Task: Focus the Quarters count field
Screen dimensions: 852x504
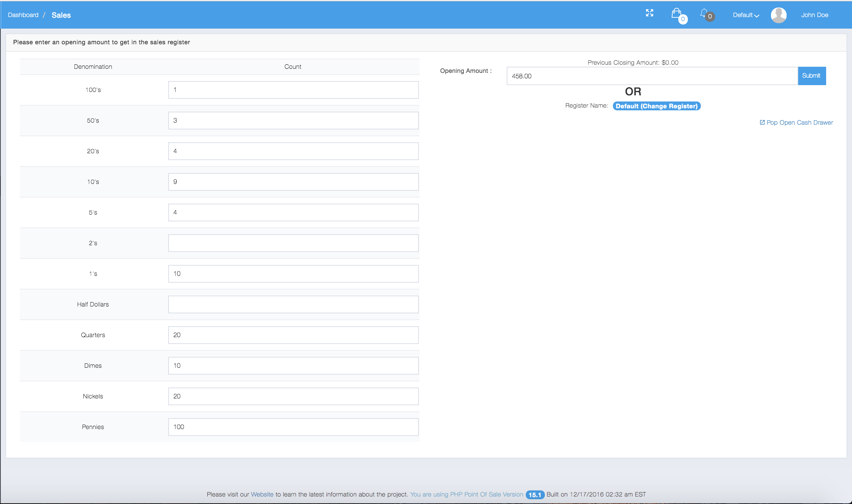Action: tap(293, 335)
